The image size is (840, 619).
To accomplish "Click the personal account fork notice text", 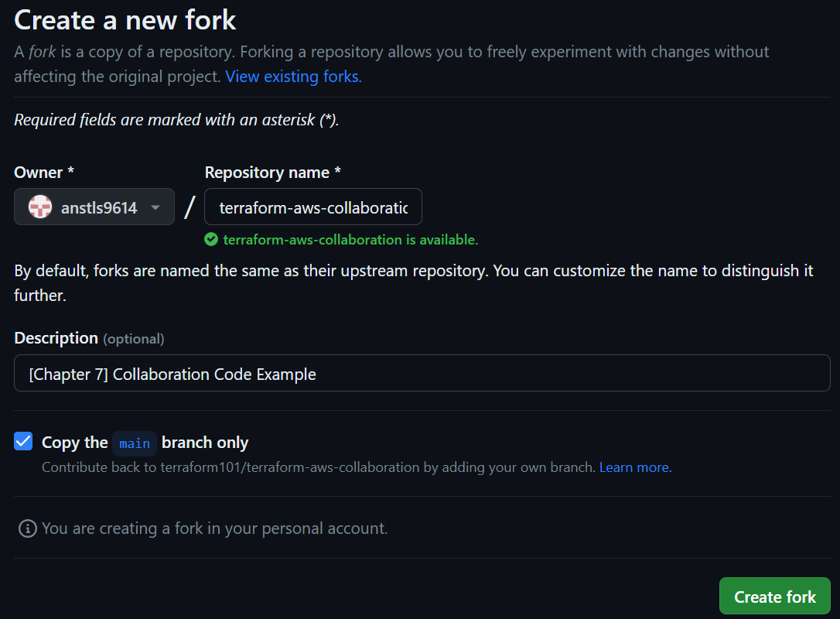I will 214,528.
